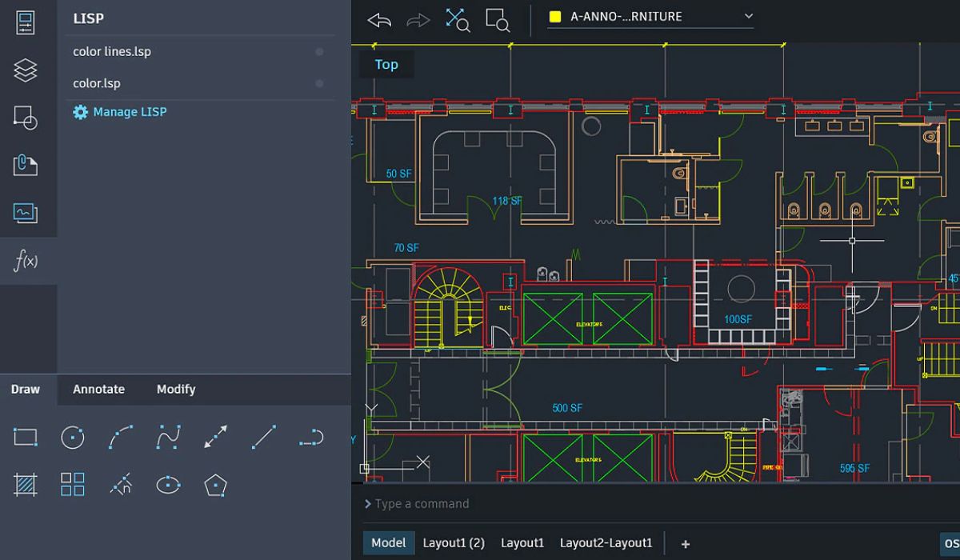Viewport: 960px width, 560px height.
Task: Open the Layers panel icon
Action: [x=26, y=70]
